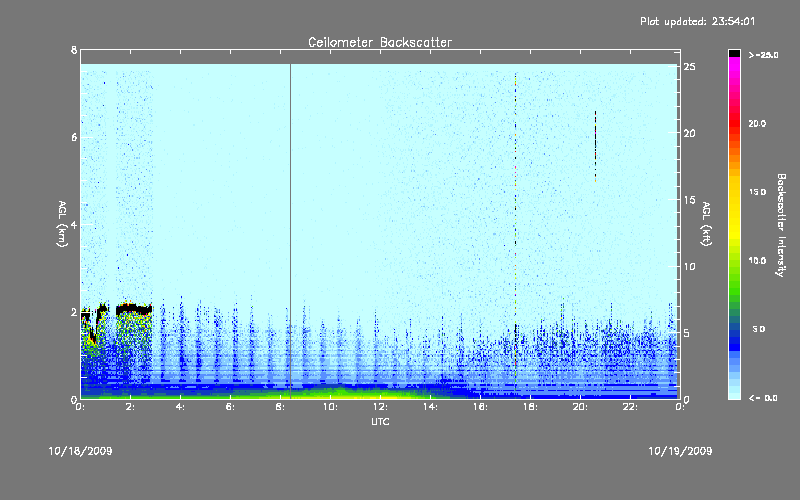
Task: Click the black swatch atop the colorbar
Action: pos(734,53)
